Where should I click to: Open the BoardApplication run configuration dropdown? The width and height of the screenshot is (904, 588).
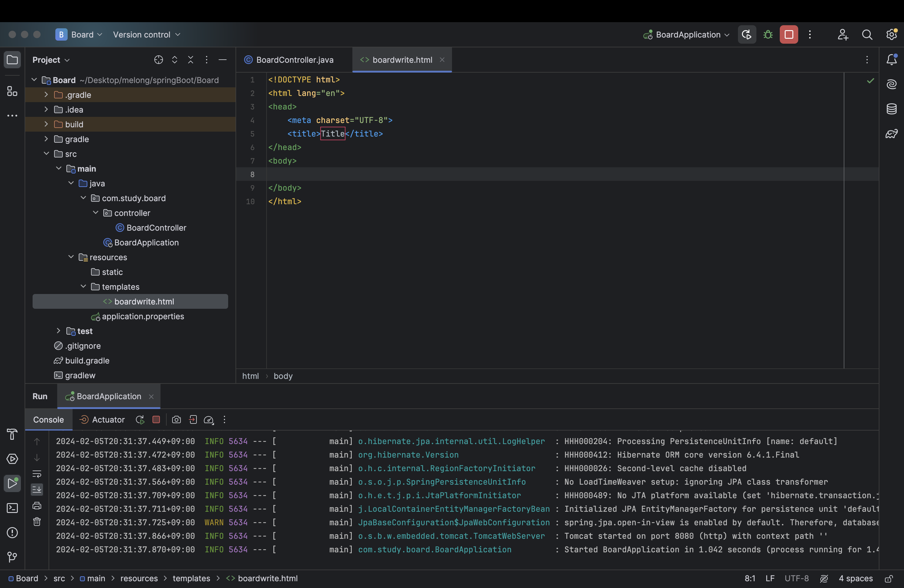coord(687,34)
